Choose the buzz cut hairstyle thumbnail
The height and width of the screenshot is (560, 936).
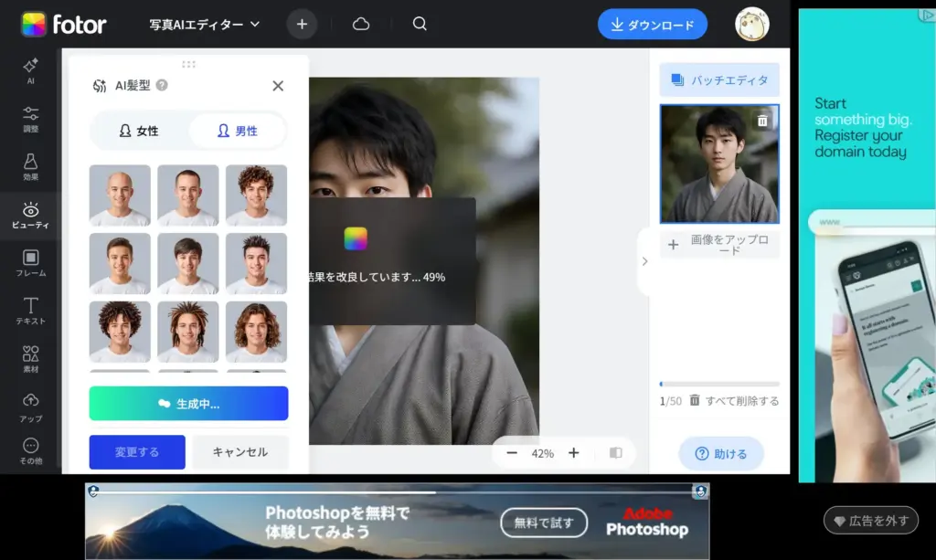188,195
